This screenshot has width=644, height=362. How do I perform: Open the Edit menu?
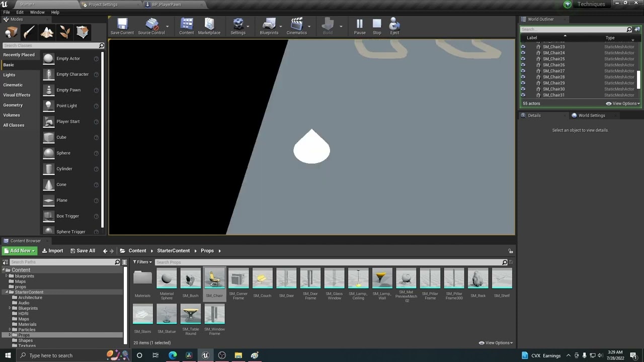pos(20,12)
